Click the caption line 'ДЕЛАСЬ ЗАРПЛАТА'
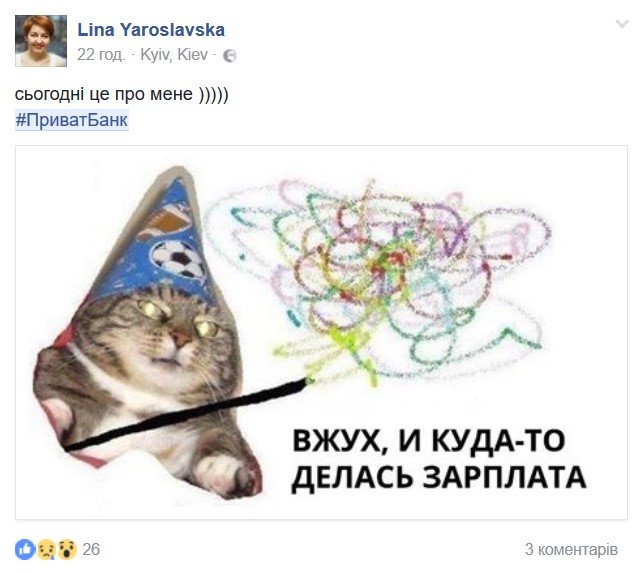635x573 pixels. point(439,477)
